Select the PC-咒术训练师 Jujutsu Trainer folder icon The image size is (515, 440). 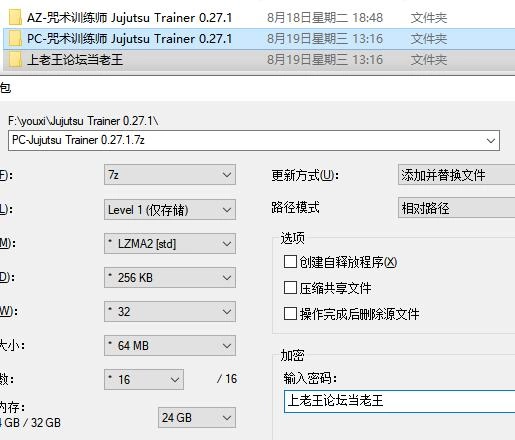(15, 39)
